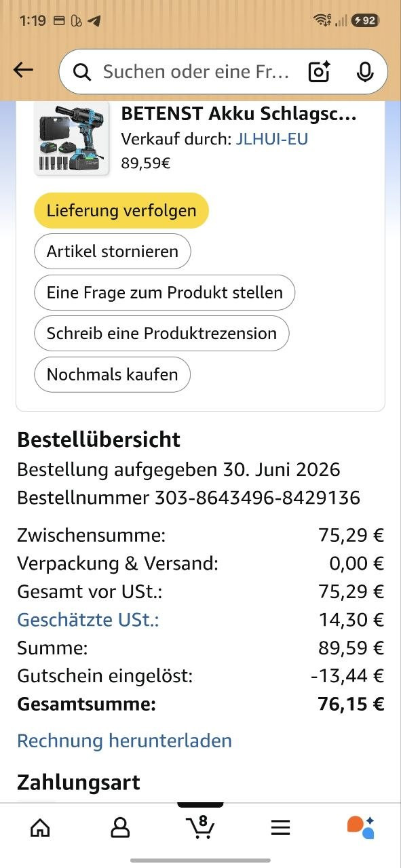Open the camera lens search icon
Image resolution: width=401 pixels, height=868 pixels.
(x=319, y=71)
